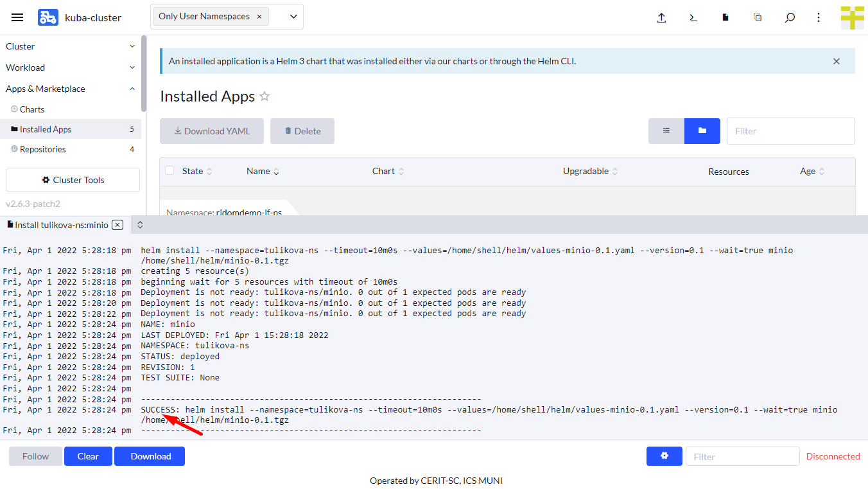The height and width of the screenshot is (489, 868).
Task: Click the Download log button
Action: [x=150, y=456]
